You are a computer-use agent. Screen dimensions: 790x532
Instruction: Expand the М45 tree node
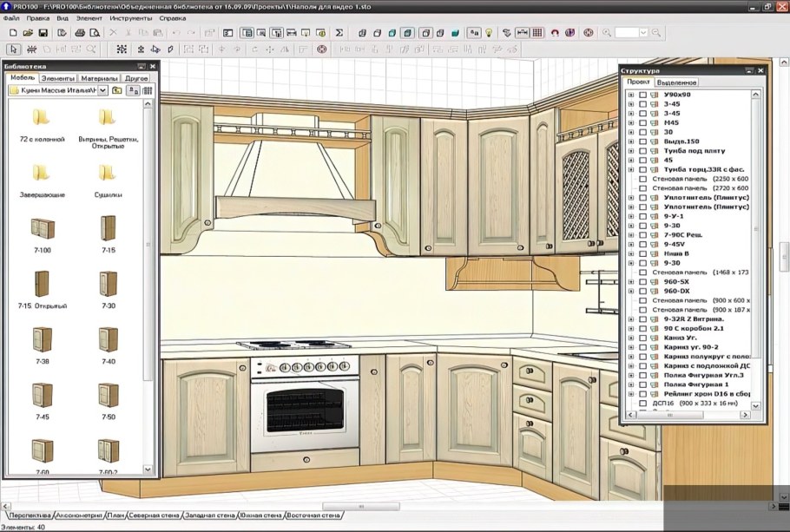click(x=631, y=122)
